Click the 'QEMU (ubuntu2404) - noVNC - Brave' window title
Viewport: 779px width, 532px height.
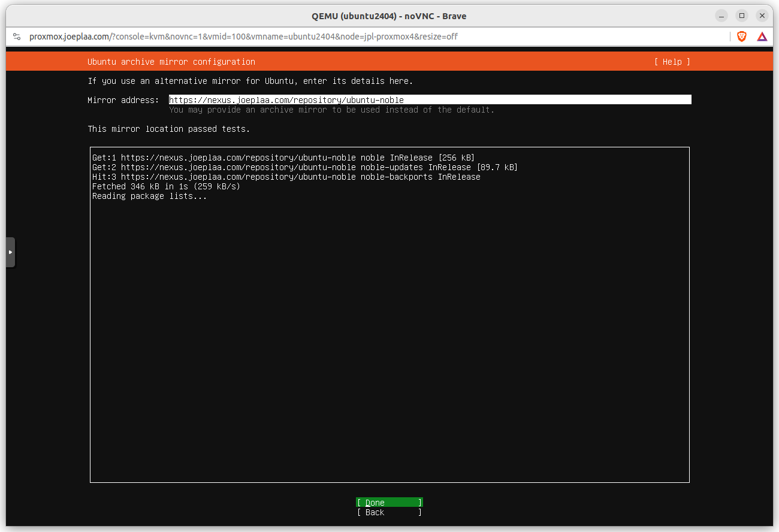coord(389,16)
